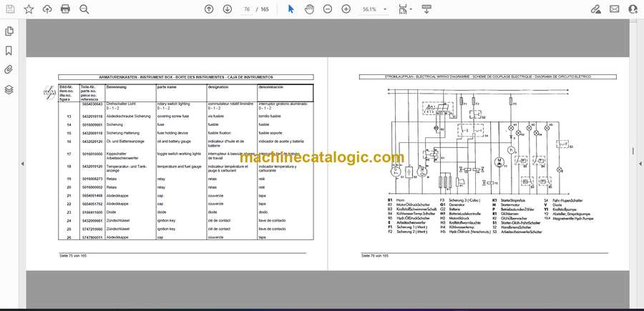
Task: Go to previous page arrow
Action: 209,9
